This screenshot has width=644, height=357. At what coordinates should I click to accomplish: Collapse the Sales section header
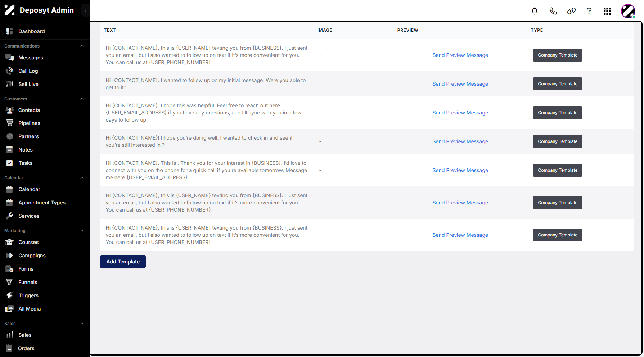point(82,324)
